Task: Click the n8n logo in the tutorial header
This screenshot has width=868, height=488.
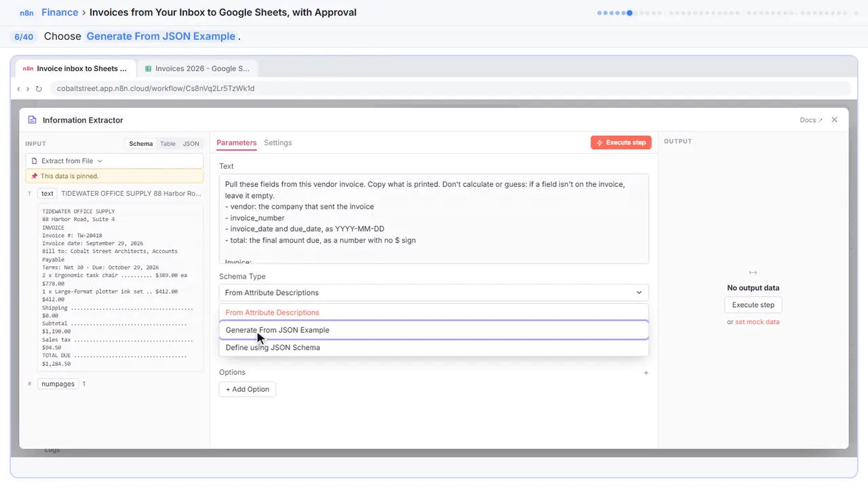Action: point(27,12)
